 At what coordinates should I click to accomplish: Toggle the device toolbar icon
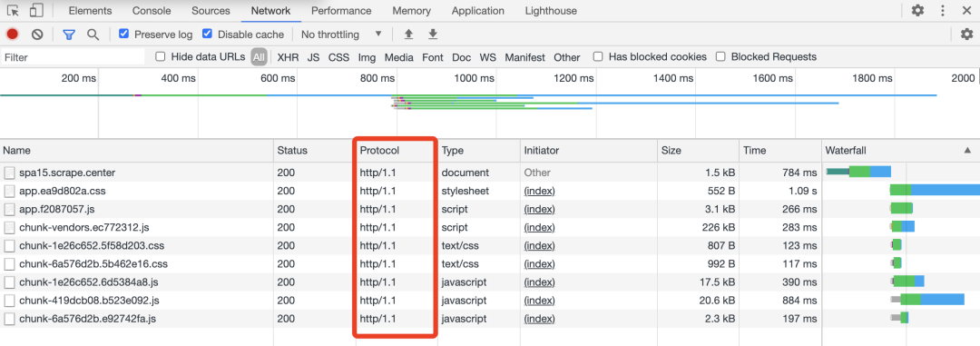pyautogui.click(x=36, y=11)
